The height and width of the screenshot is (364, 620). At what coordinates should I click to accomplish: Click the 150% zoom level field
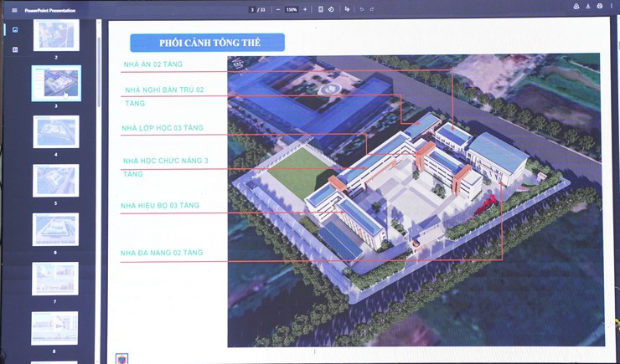coord(292,9)
